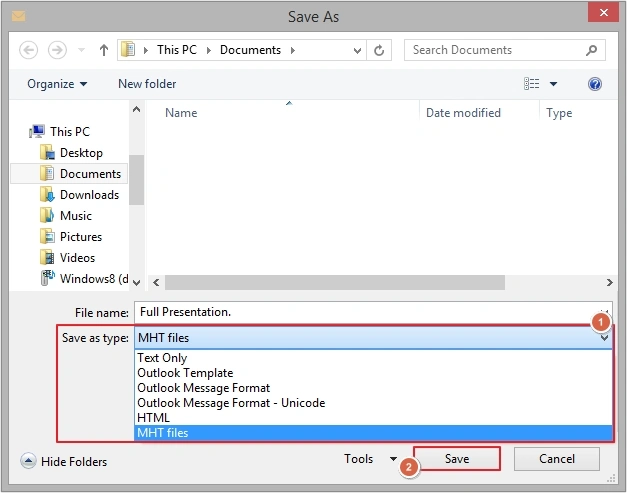The width and height of the screenshot is (627, 493).
Task: Click the search magnifier icon
Action: 591,50
